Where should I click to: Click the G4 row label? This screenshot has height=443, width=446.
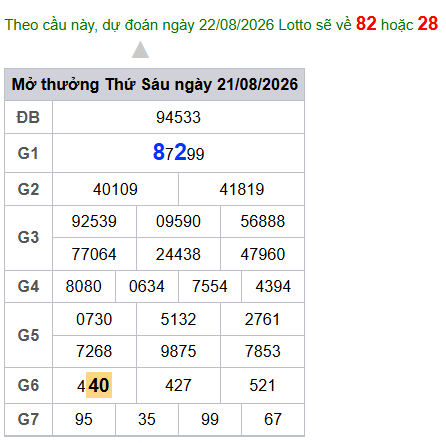(28, 286)
